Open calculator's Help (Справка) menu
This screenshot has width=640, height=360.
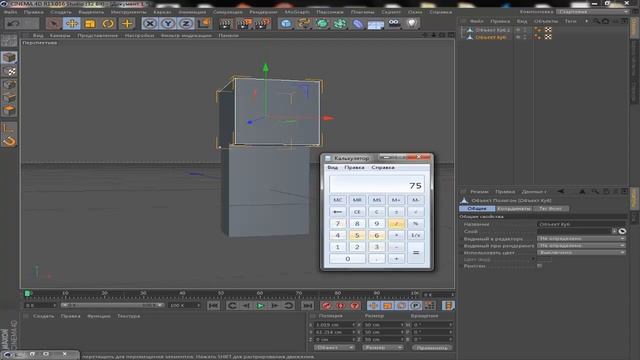(x=382, y=167)
